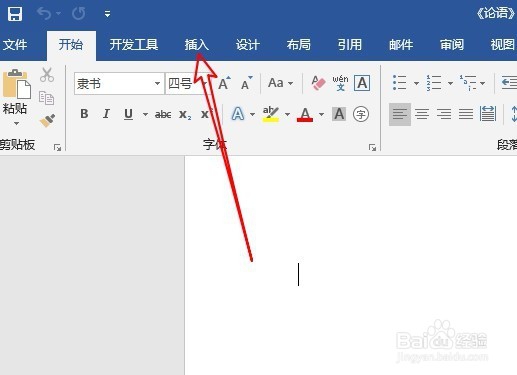Expand the Multilevel List dropdown arrow
The height and width of the screenshot is (375, 517).
click(483, 83)
